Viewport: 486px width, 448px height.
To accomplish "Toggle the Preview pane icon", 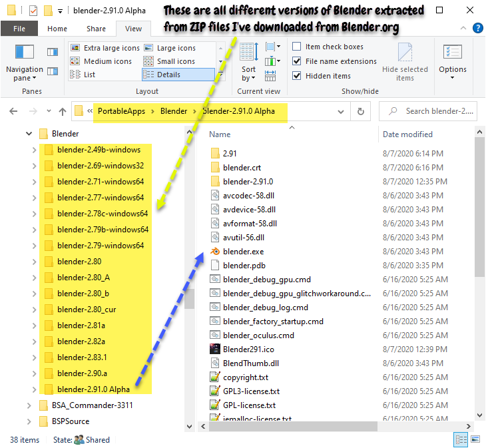I will [53, 52].
